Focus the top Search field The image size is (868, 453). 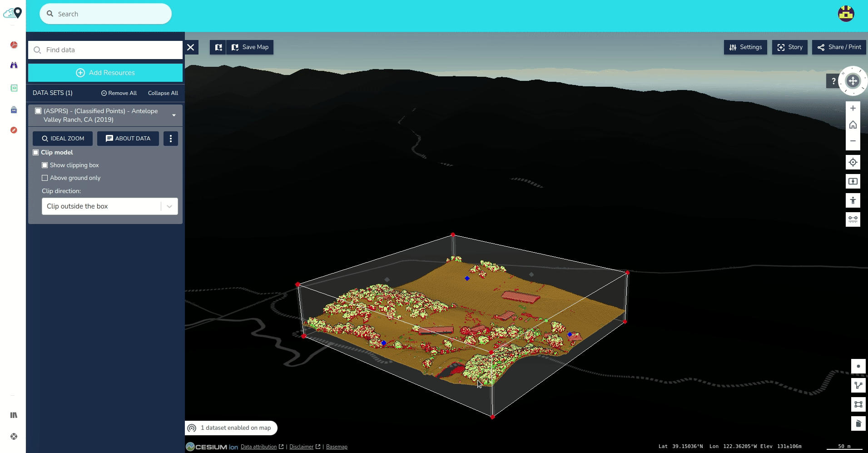105,14
